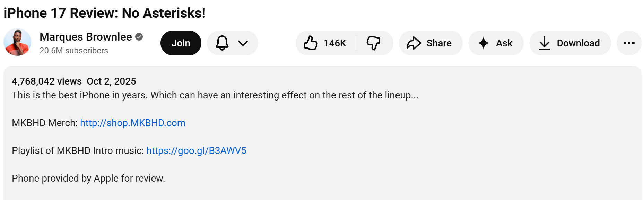The height and width of the screenshot is (200, 644).
Task: Expand the notification settings chevron
Action: click(243, 43)
